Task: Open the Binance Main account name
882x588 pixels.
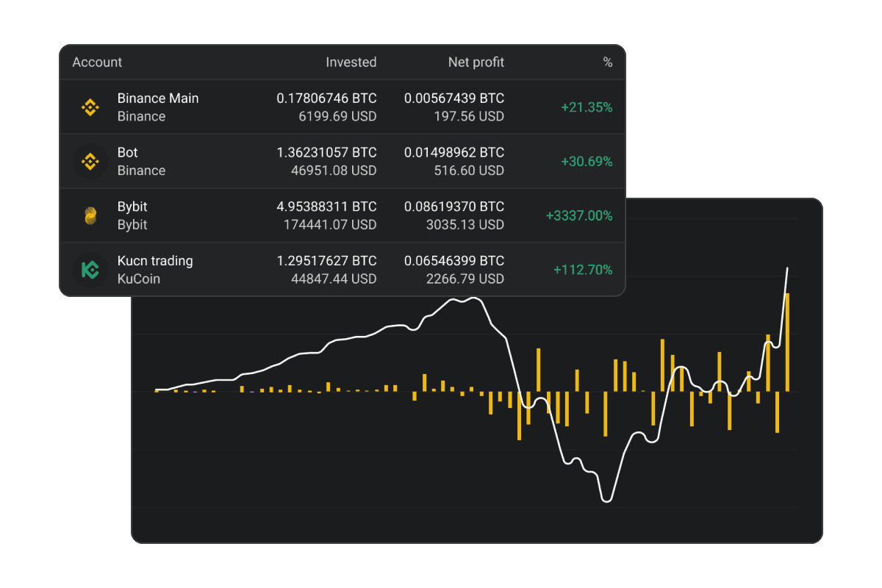Action: click(x=157, y=98)
